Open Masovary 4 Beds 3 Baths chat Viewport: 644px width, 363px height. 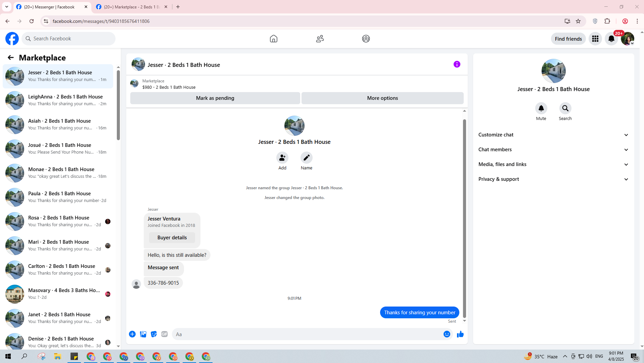[x=58, y=294]
